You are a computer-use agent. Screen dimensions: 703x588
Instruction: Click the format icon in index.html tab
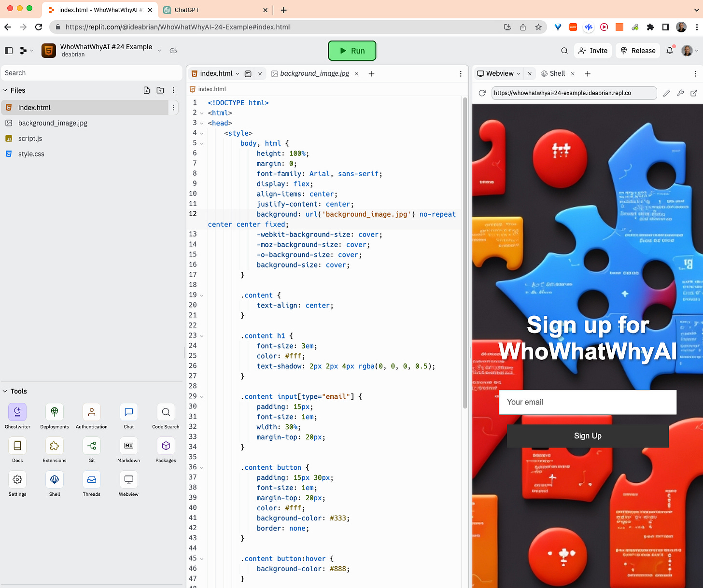coord(248,74)
